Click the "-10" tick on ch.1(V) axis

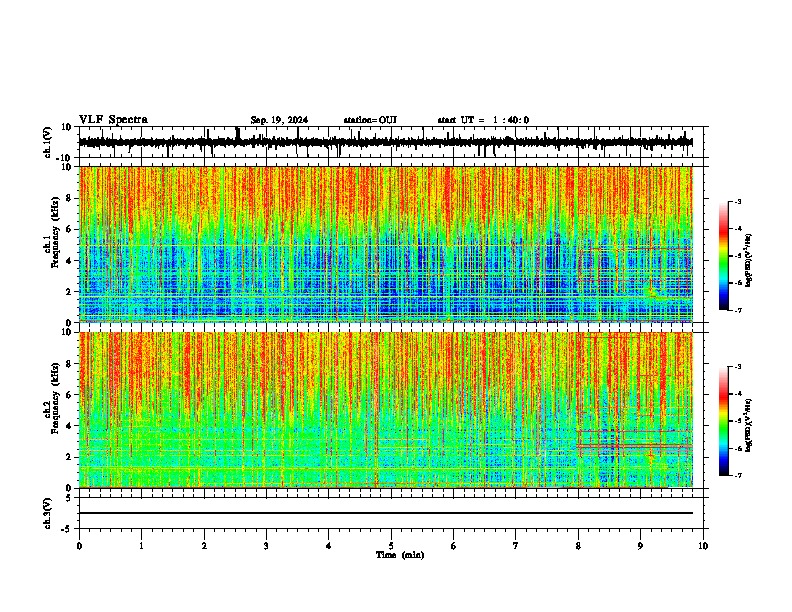tap(65, 158)
